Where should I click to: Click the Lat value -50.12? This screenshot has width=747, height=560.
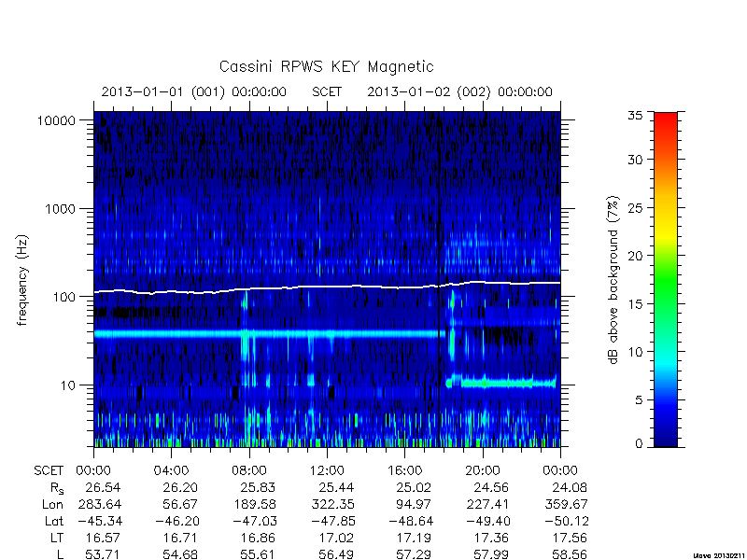pyautogui.click(x=566, y=521)
